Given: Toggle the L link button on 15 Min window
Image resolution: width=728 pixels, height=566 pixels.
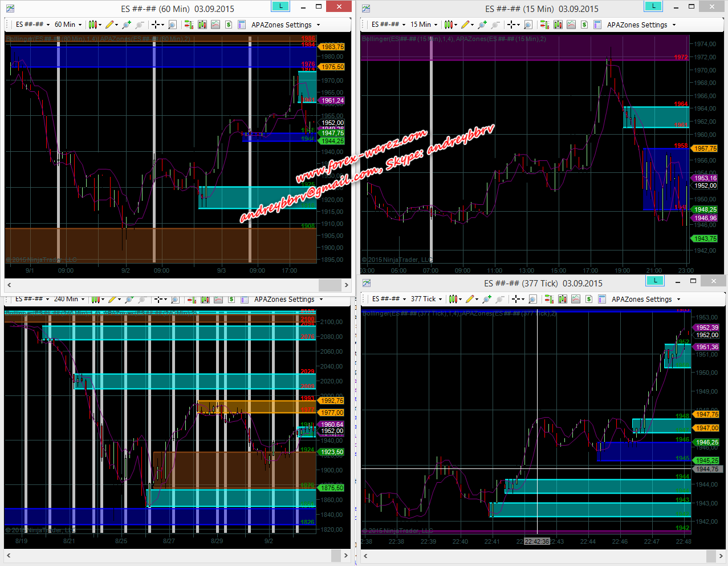Looking at the screenshot, I should click(653, 6).
